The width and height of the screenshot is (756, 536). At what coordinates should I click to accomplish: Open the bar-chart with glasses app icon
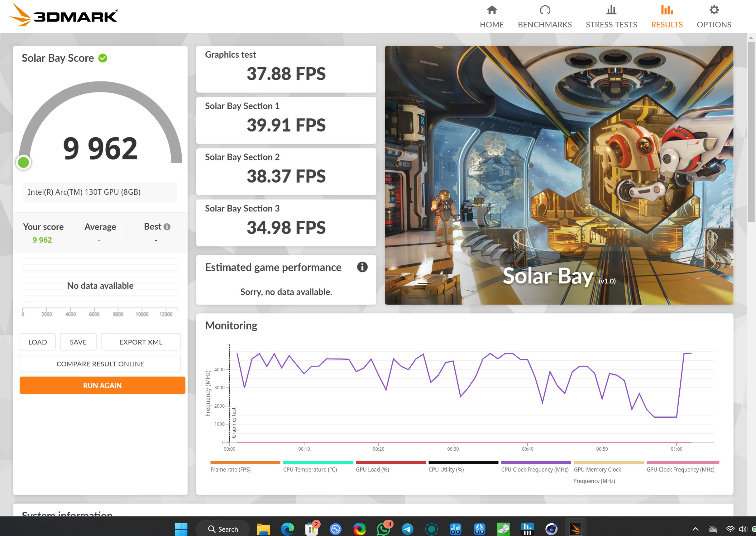(456, 529)
